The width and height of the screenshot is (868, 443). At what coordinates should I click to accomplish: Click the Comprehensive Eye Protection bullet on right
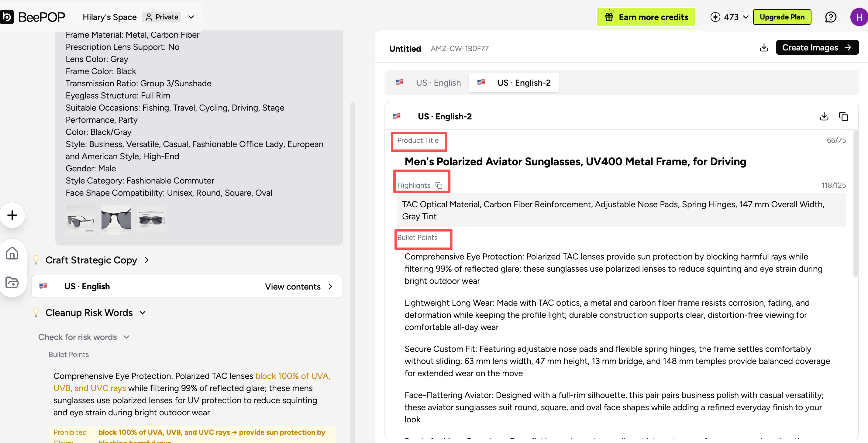613,269
